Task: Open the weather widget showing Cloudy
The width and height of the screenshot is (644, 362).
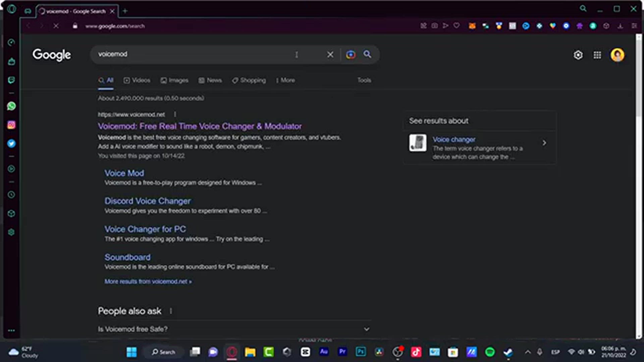Action: coord(23,352)
